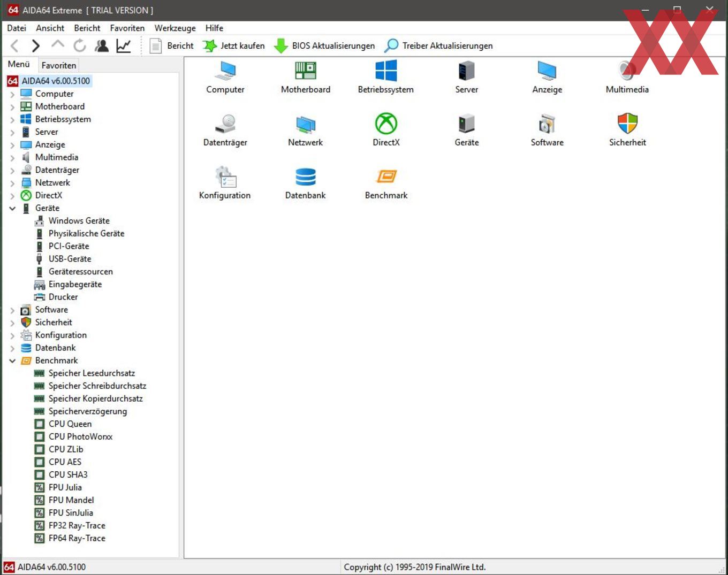The height and width of the screenshot is (575, 728).
Task: Open the Server icon in main pane
Action: pyautogui.click(x=467, y=71)
